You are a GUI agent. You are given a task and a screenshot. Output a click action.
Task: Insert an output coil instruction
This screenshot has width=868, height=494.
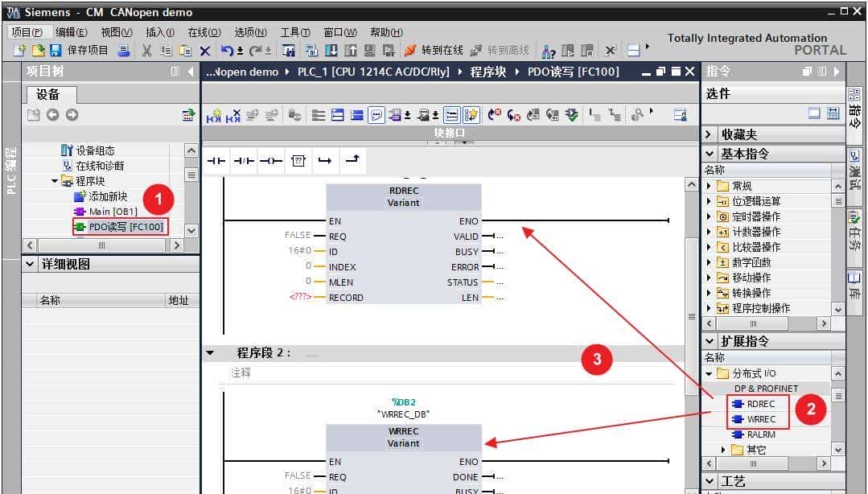(271, 161)
